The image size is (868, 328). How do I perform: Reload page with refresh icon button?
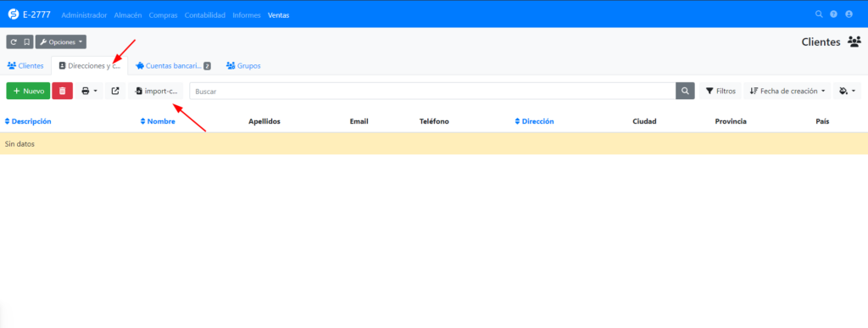(x=14, y=42)
